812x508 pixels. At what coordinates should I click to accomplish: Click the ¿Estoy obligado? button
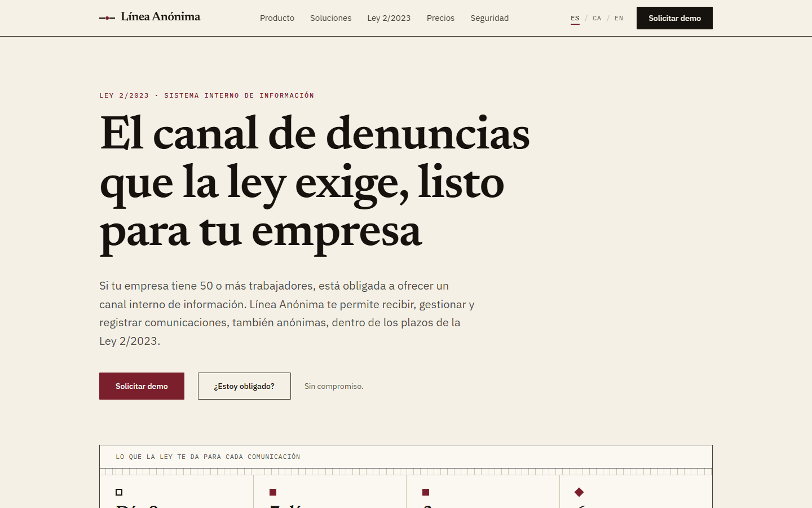244,386
